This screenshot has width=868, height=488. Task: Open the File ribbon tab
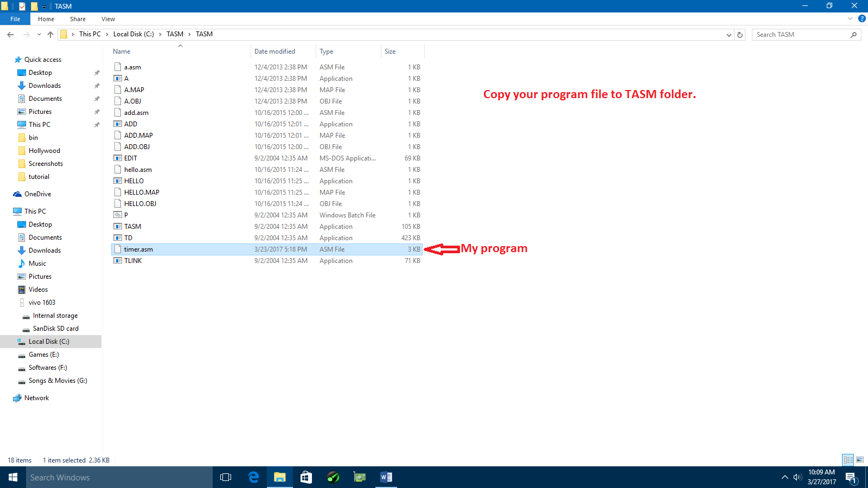(15, 19)
